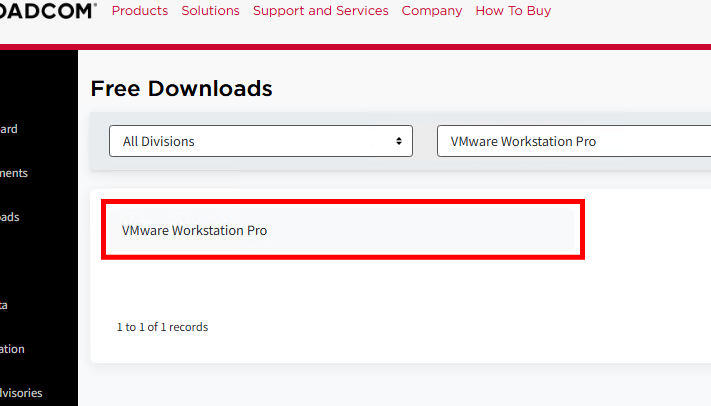Image resolution: width=711 pixels, height=406 pixels.
Task: Click the Broadcom logo in the header
Action: coord(48,11)
